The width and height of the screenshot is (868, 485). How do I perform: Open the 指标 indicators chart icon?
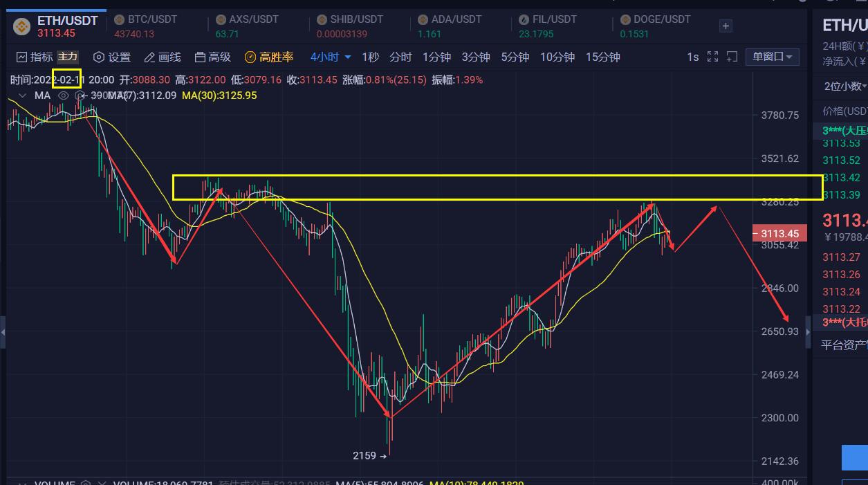pyautogui.click(x=22, y=57)
